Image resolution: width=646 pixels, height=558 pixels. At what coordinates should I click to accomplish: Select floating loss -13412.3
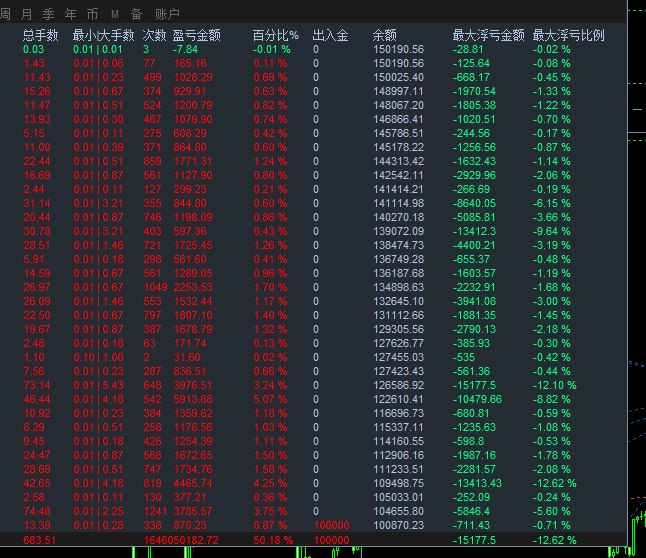coord(474,232)
